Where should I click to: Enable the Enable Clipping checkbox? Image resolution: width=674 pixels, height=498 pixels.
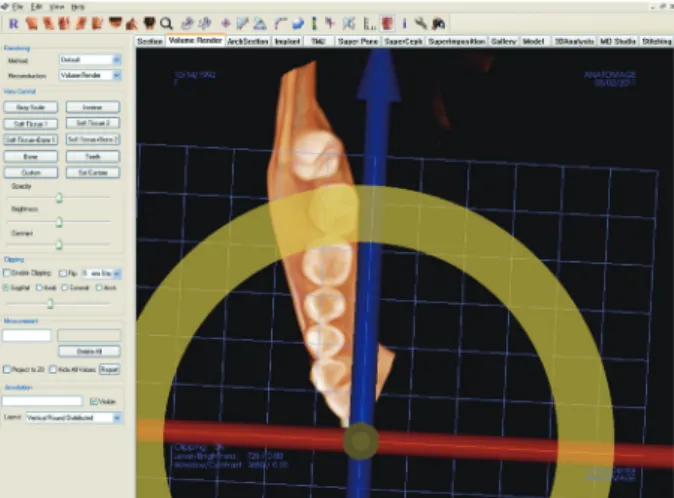(x=6, y=273)
